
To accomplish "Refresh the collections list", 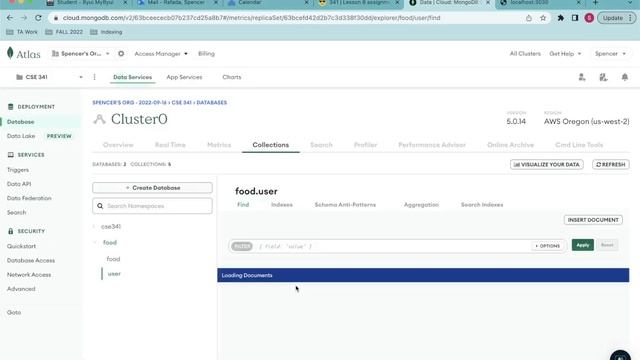I will tap(611, 164).
